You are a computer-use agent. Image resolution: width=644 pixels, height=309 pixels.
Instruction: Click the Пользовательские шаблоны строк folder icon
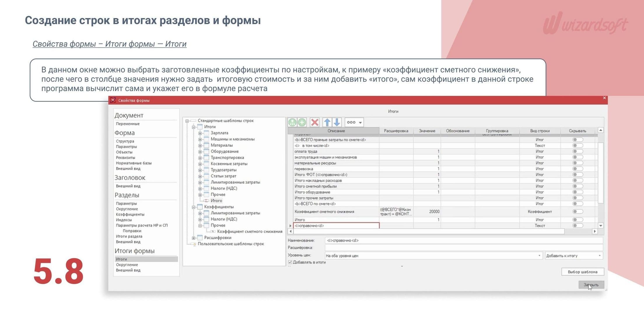(194, 244)
